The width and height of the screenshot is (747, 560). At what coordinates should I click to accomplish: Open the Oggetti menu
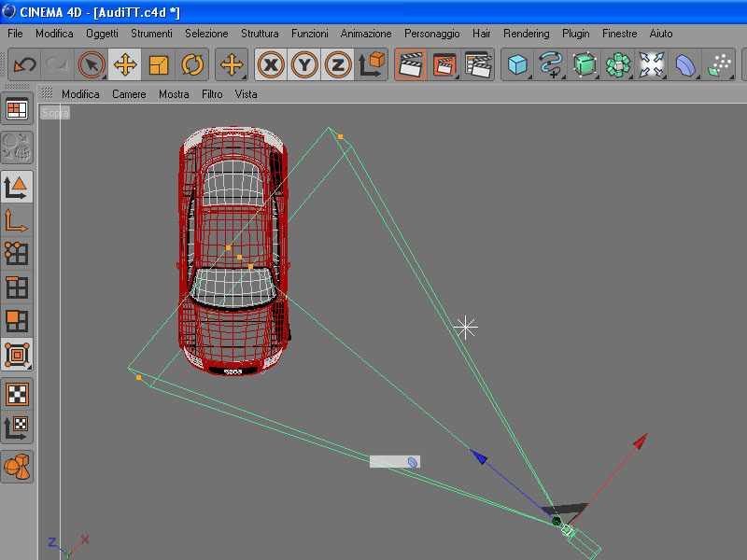pyautogui.click(x=102, y=34)
